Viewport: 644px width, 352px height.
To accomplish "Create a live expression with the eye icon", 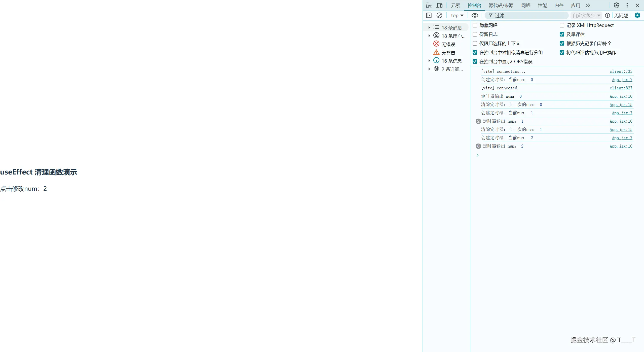I will tap(475, 15).
